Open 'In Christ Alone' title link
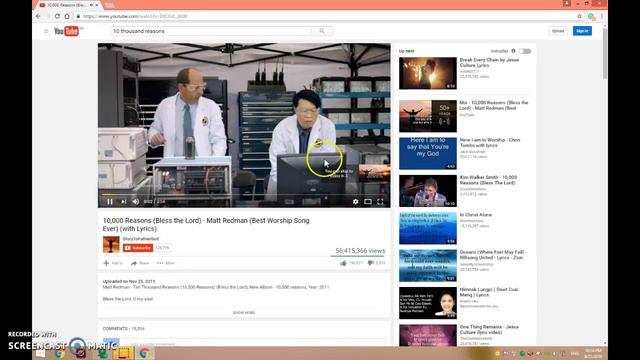The width and height of the screenshot is (640, 360). pyautogui.click(x=476, y=215)
